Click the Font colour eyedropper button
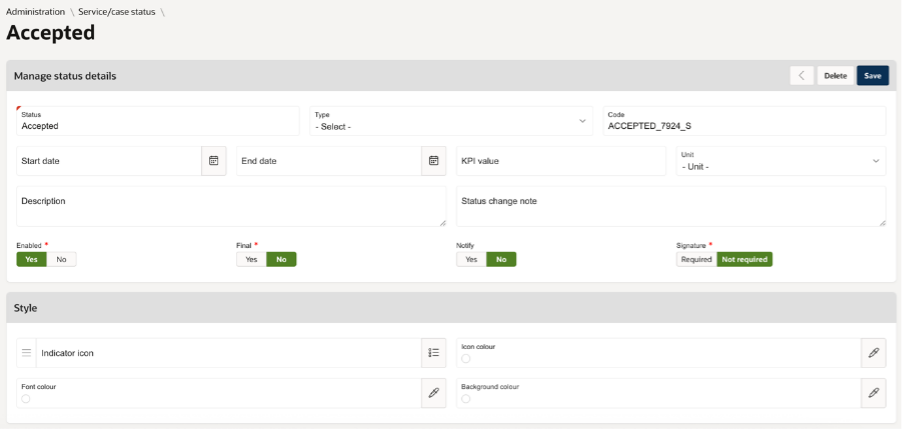Screen dimensions: 903x429 click(x=433, y=393)
